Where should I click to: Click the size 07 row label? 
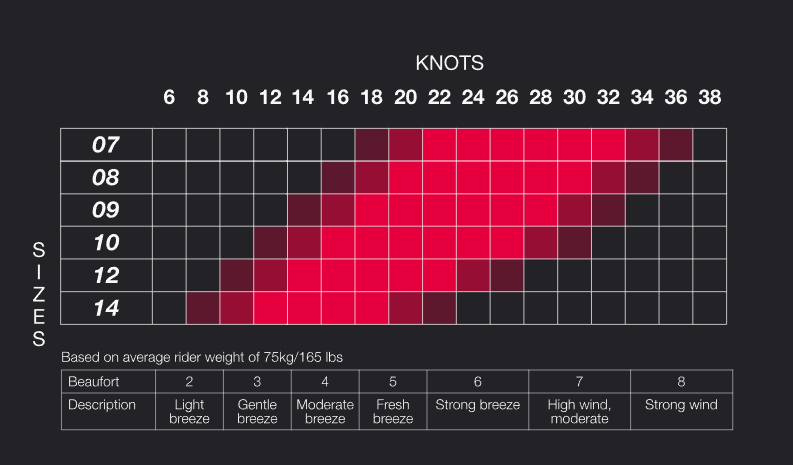coord(106,145)
